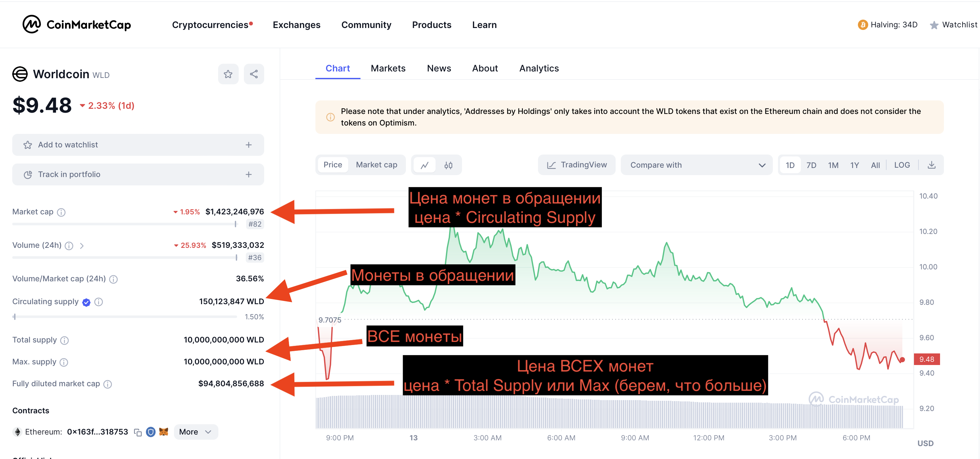Click the Watchlist star icon in header

click(934, 25)
